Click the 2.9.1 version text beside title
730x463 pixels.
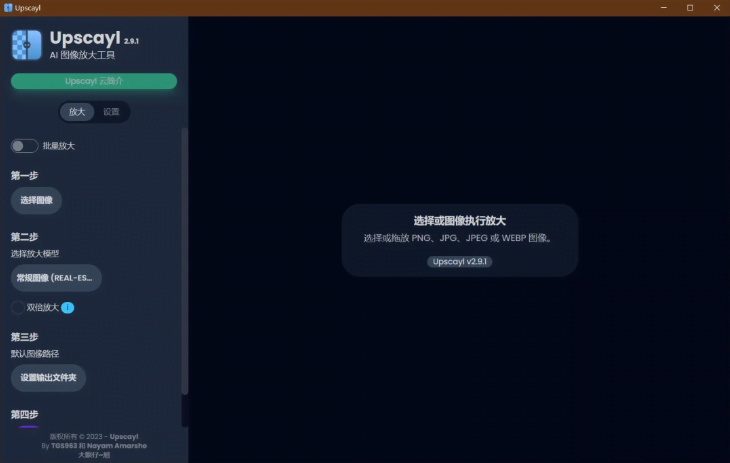(131, 41)
